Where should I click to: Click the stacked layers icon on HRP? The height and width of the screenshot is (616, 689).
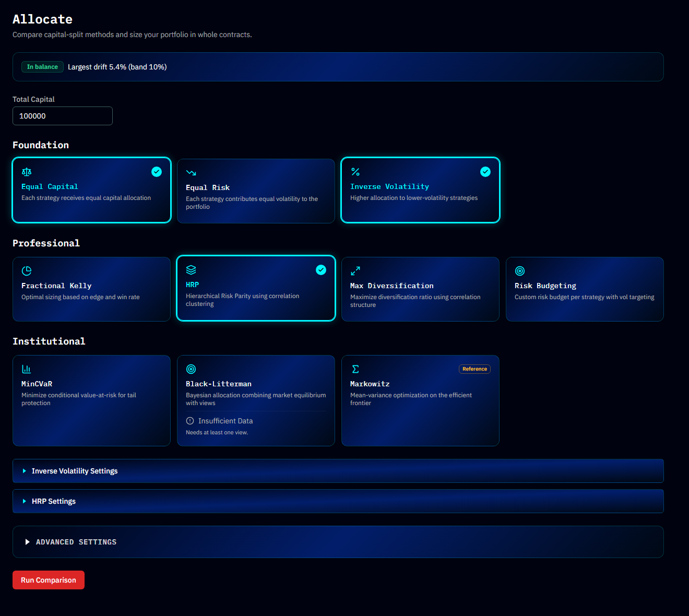191,270
